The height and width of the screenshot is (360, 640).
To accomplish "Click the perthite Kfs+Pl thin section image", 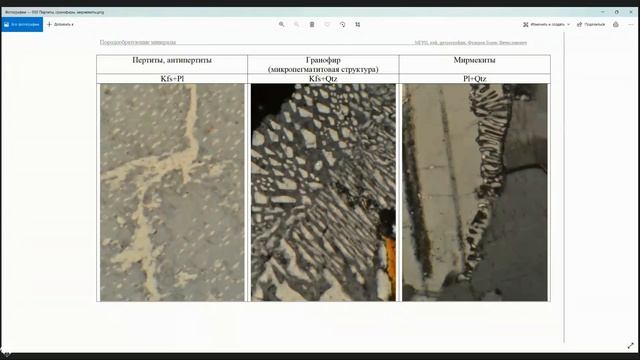I will 172,192.
